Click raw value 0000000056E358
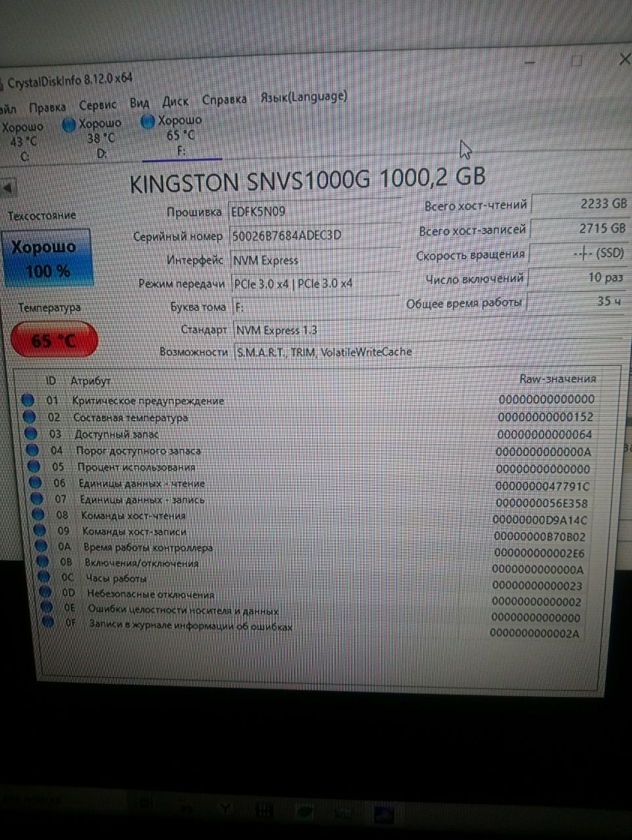 click(x=541, y=503)
